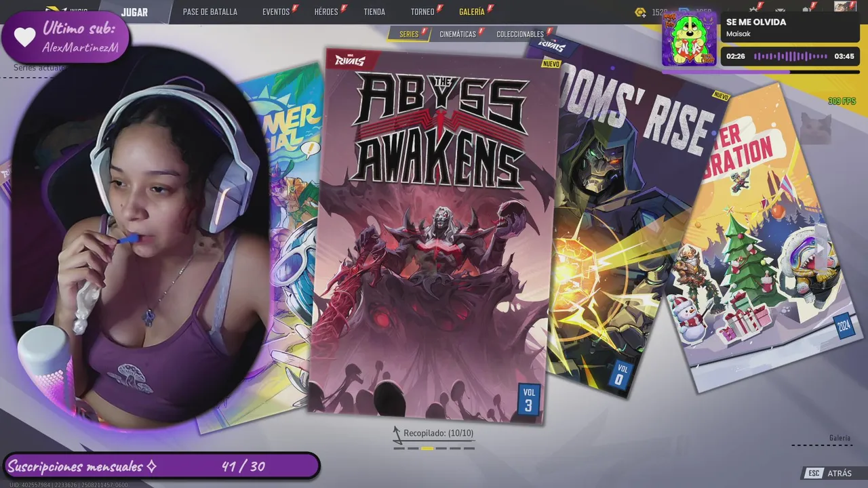Click the heart icon beside Ultimo sub

[x=24, y=37]
